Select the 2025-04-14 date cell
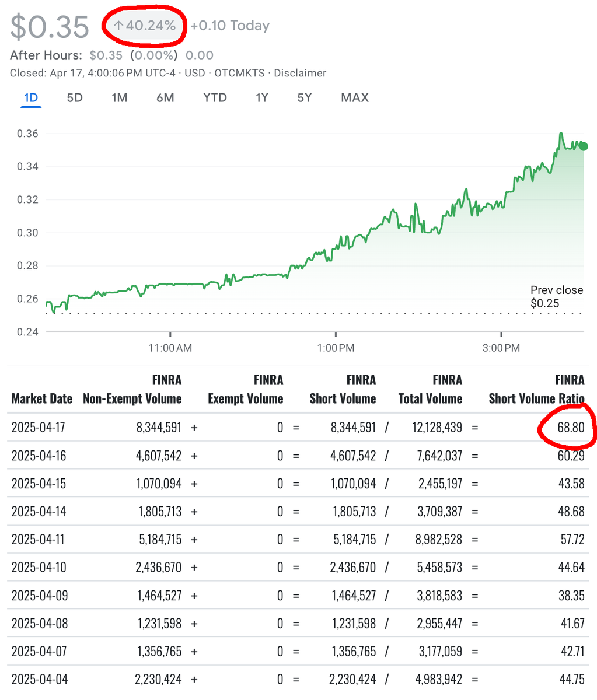This screenshot has width=597, height=700. coord(39,512)
